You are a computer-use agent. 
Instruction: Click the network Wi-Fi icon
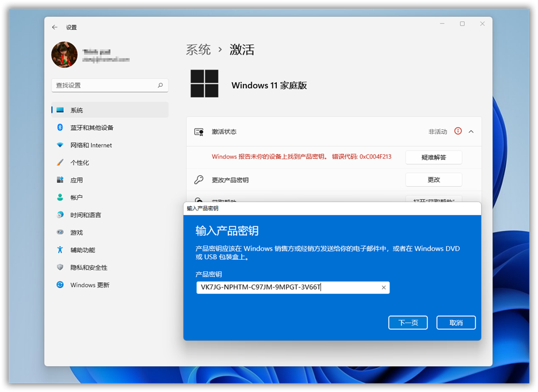click(x=60, y=145)
